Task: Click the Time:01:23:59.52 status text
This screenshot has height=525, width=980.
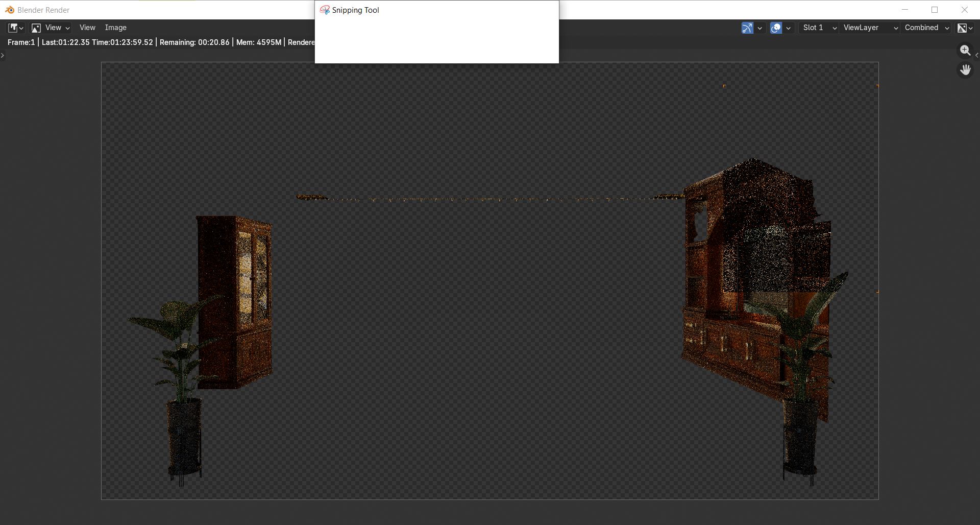Action: point(122,42)
